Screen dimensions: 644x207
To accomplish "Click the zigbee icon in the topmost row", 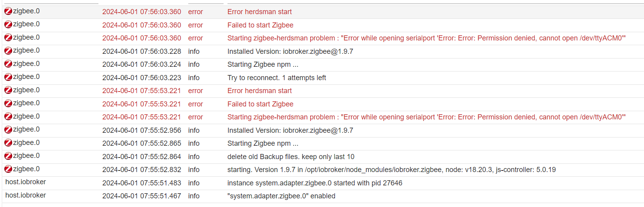I will pos(8,11).
